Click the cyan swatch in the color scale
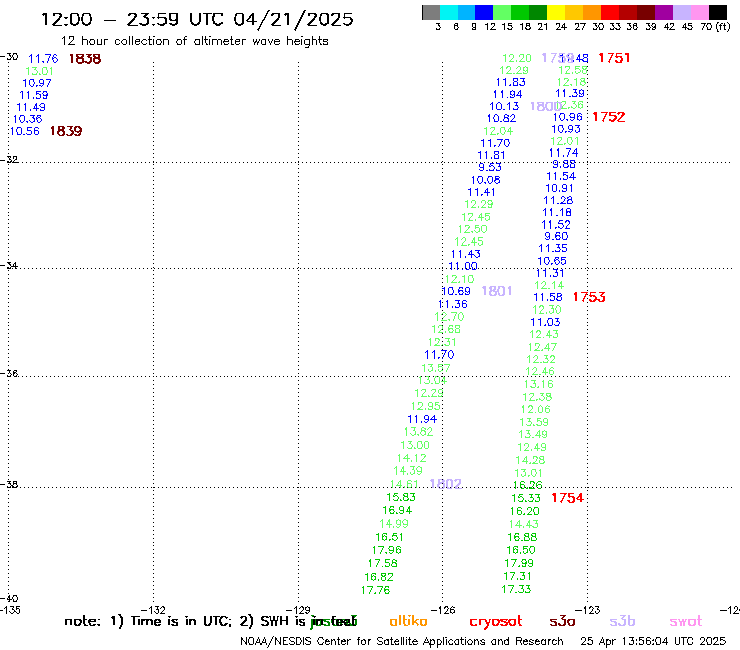This screenshot has width=740, height=650. click(x=449, y=12)
